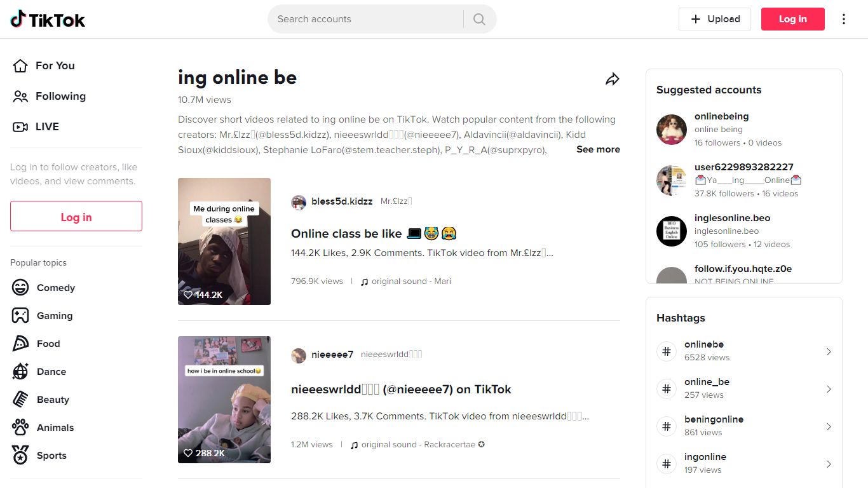Open inglesonline.beo suggested account name
The image size is (868, 488).
click(732, 218)
